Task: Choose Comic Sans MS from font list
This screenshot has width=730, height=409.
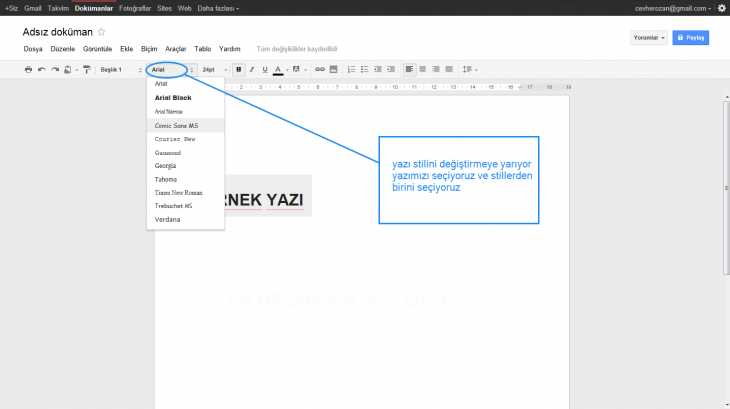Action: pyautogui.click(x=177, y=126)
